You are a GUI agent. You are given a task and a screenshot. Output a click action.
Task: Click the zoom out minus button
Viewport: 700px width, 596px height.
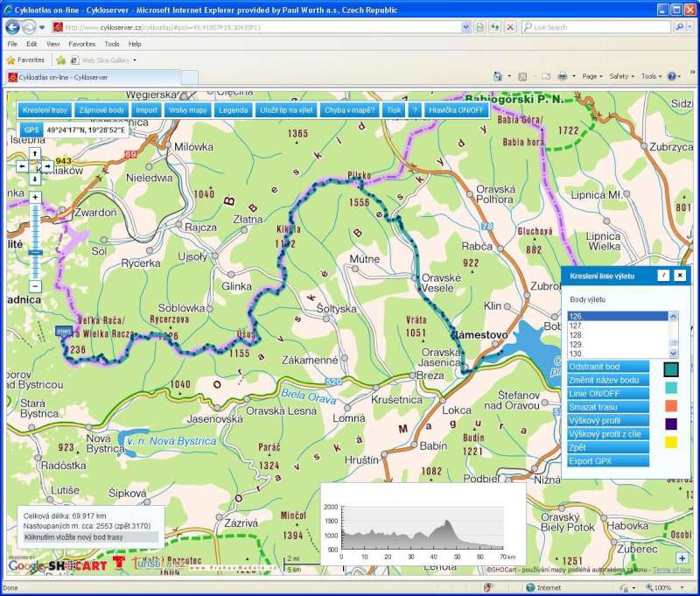[35, 286]
